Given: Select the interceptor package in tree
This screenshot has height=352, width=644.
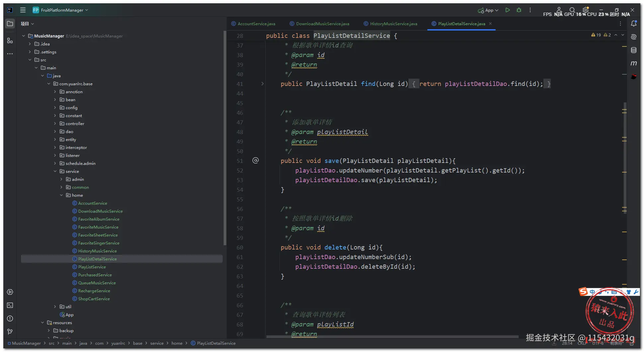Looking at the screenshot, I should pyautogui.click(x=76, y=147).
